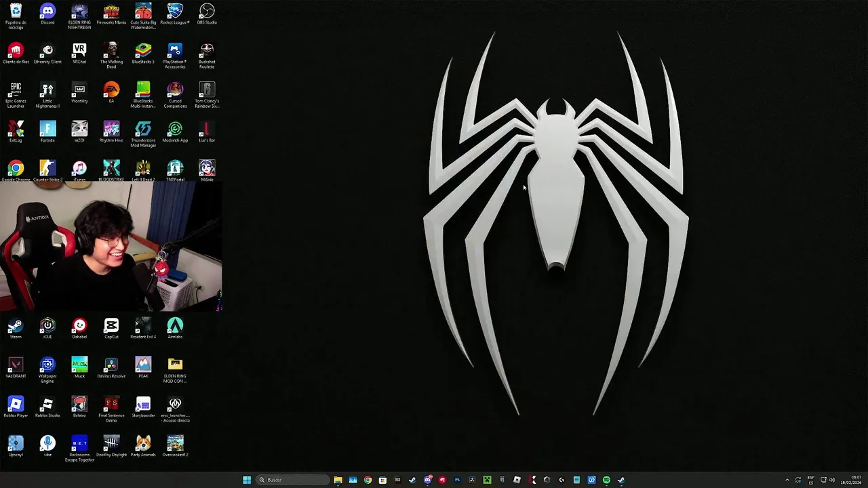The height and width of the screenshot is (488, 868).
Task: Click the Left 4 Dead 2 icon
Action: [x=143, y=171]
